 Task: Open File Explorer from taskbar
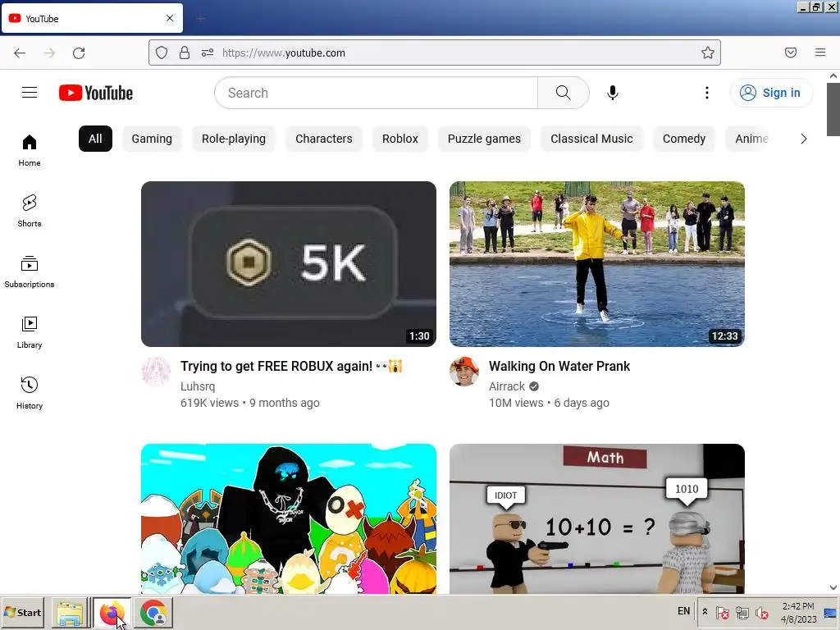click(x=71, y=613)
